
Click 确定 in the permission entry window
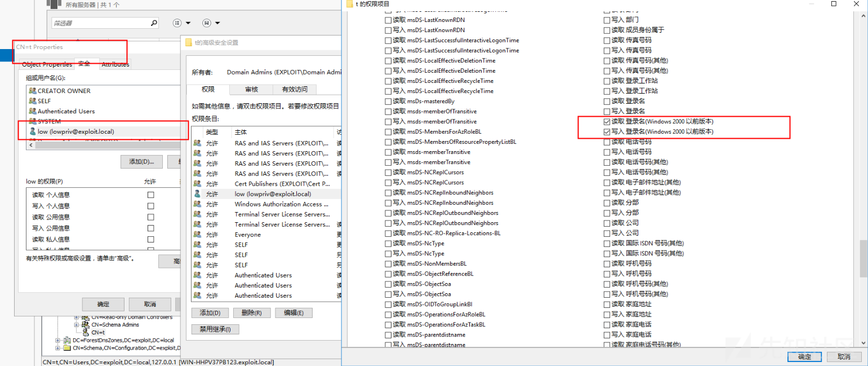[805, 356]
